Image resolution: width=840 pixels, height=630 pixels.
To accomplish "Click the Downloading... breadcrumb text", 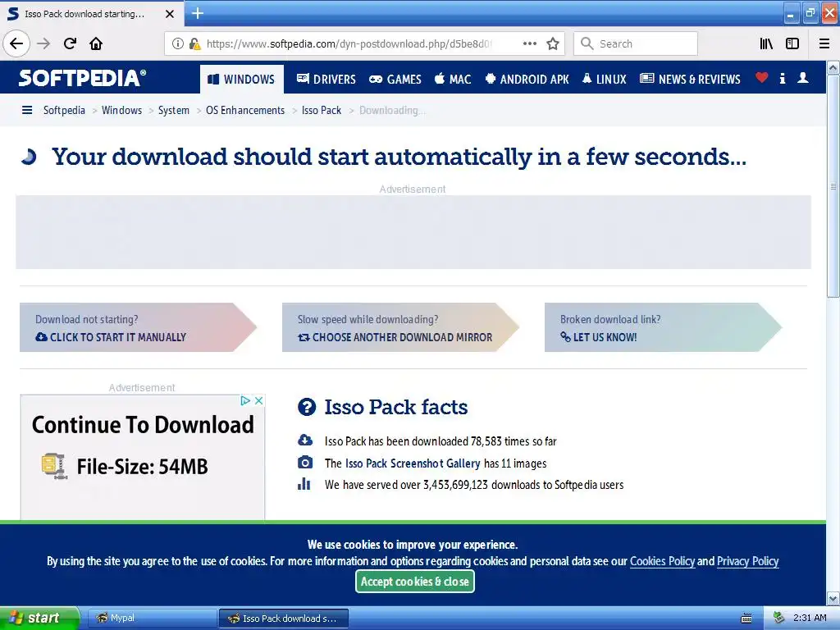I will coord(392,111).
